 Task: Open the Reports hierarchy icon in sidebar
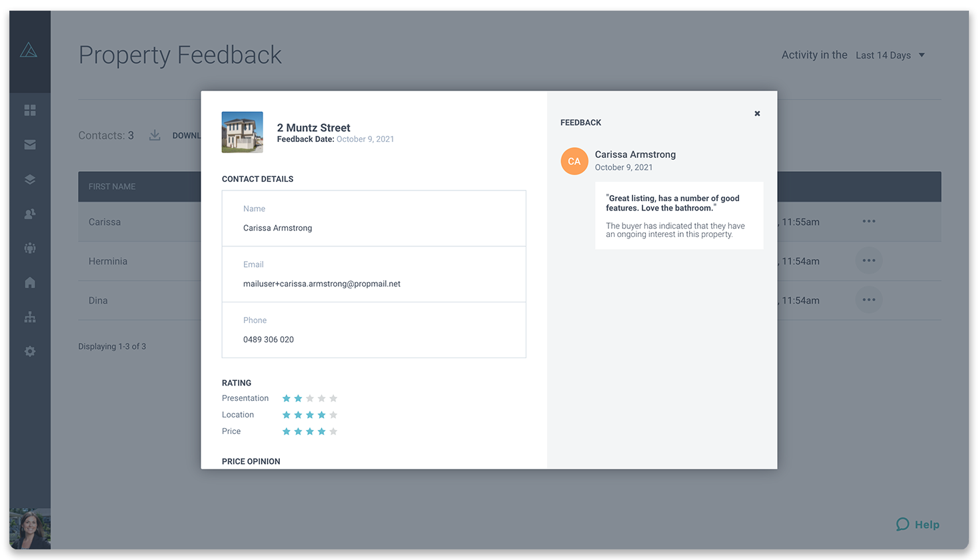(x=30, y=317)
